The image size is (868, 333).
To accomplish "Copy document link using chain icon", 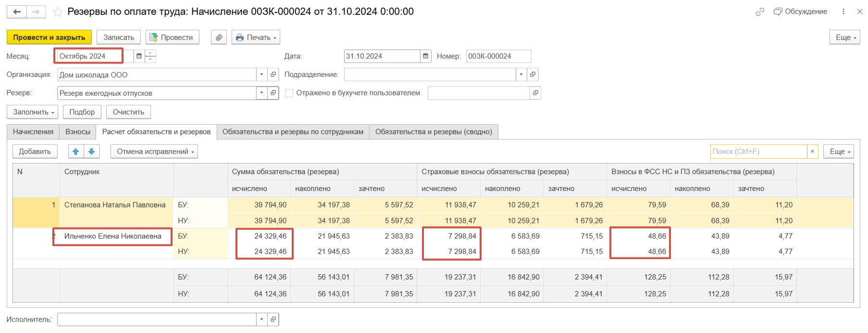I will (759, 12).
